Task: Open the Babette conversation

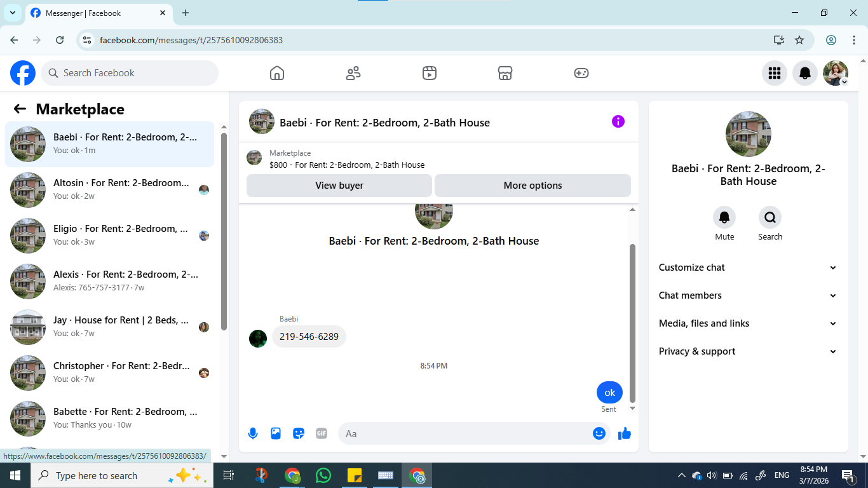Action: tap(110, 419)
